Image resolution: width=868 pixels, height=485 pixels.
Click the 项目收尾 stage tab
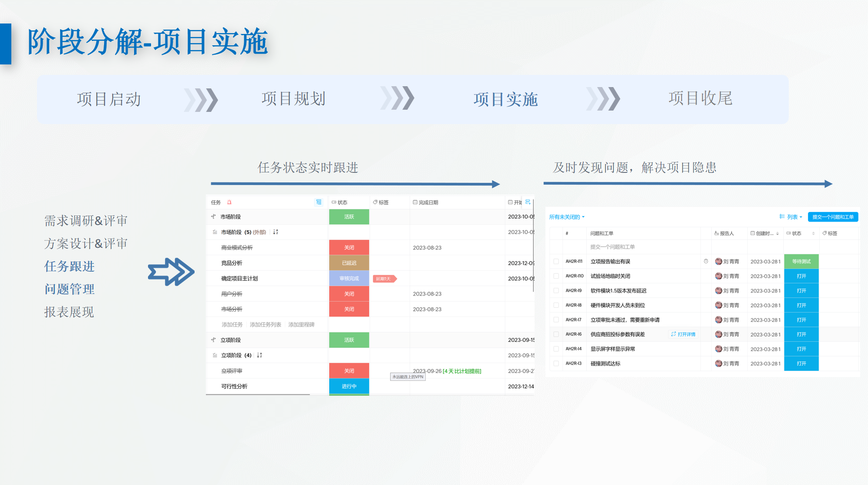click(x=700, y=99)
